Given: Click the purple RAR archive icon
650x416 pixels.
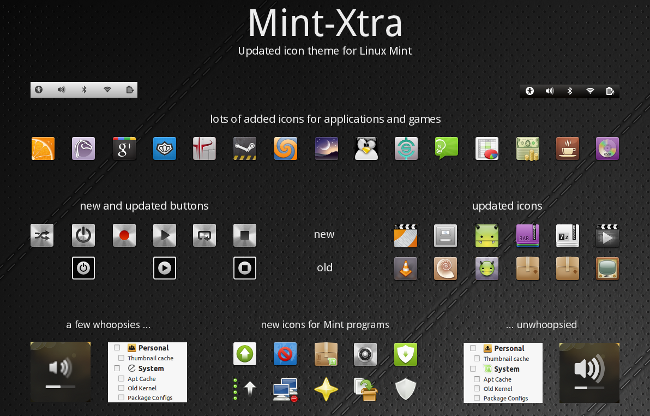Looking at the screenshot, I should 527,235.
